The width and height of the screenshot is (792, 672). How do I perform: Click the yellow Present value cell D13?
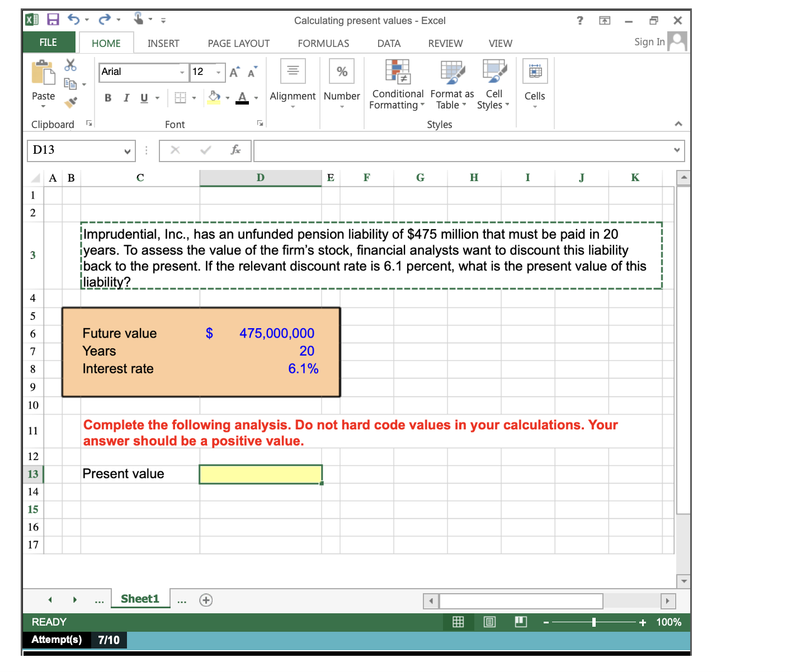click(x=261, y=474)
